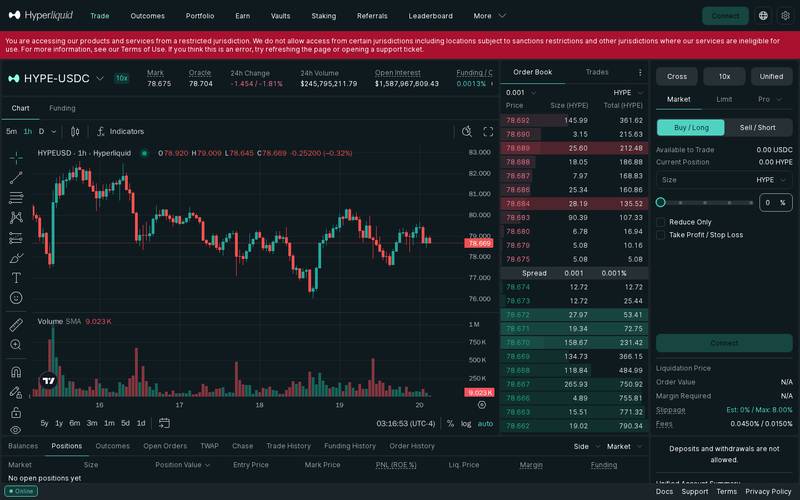The width and height of the screenshot is (800, 500).
Task: Expand the More navigation menu
Action: click(489, 16)
